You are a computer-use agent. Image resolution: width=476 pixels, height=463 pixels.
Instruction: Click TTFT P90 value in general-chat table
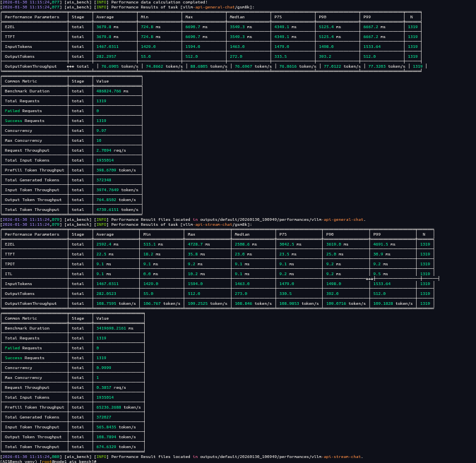point(330,37)
